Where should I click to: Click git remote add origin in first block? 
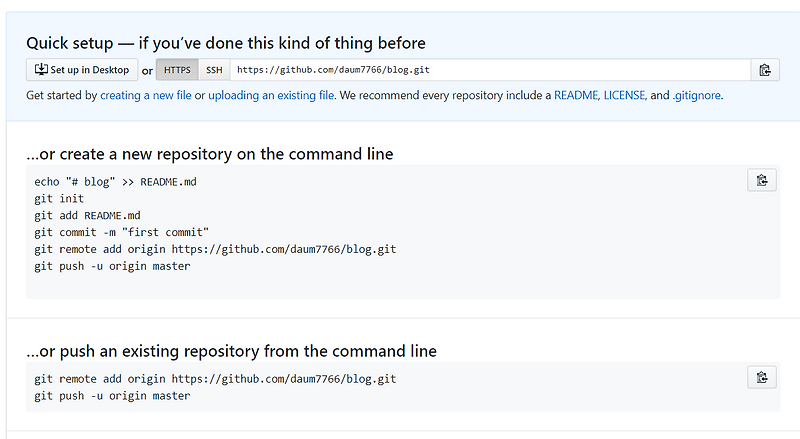(215, 249)
